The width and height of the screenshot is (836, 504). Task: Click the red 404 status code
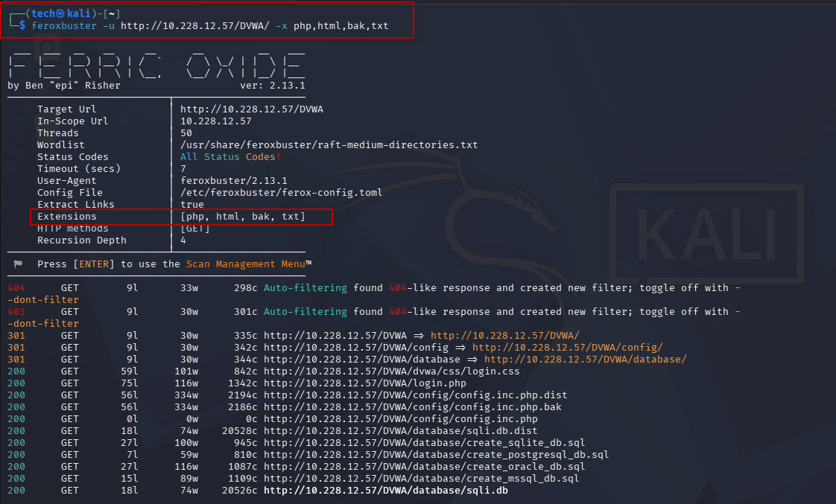click(x=16, y=287)
